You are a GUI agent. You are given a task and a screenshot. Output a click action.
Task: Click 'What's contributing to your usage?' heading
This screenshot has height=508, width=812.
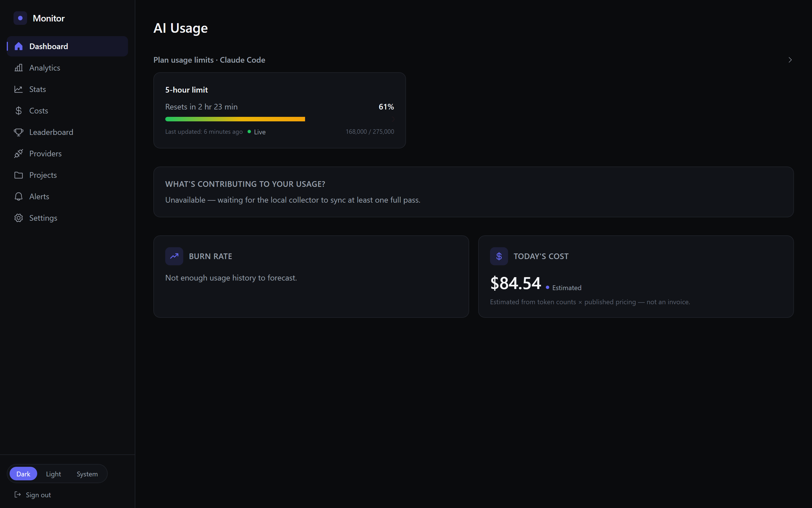245,184
